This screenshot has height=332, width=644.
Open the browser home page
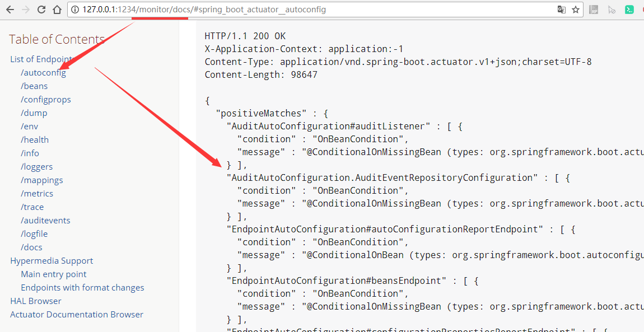click(57, 10)
